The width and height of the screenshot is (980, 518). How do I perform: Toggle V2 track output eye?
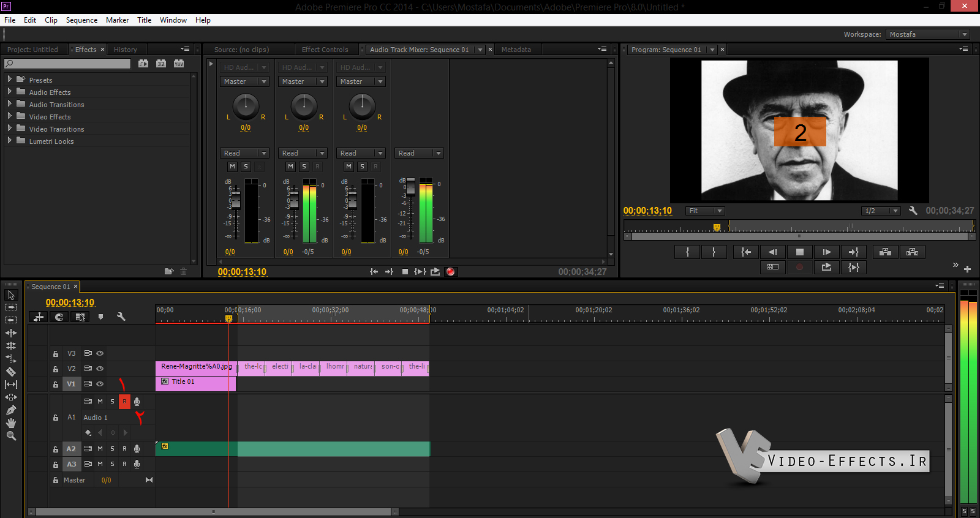100,369
